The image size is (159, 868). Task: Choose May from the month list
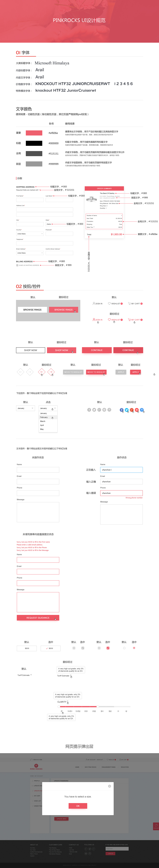pos(48,429)
